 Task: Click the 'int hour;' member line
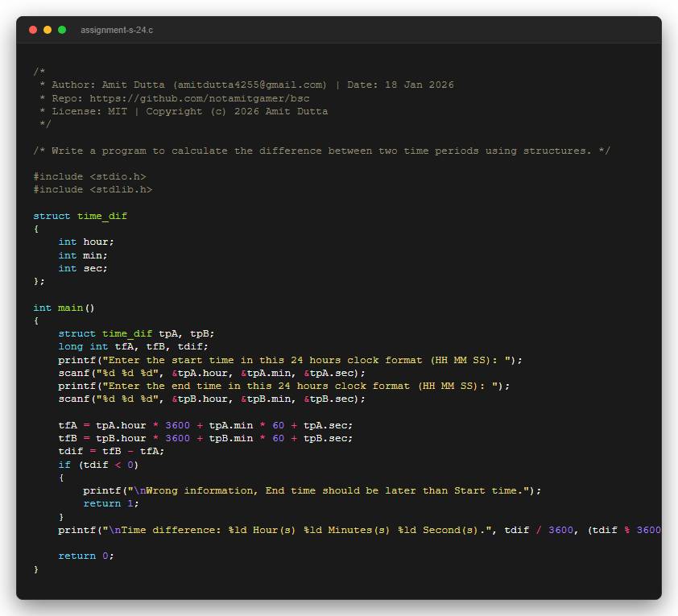click(86, 242)
